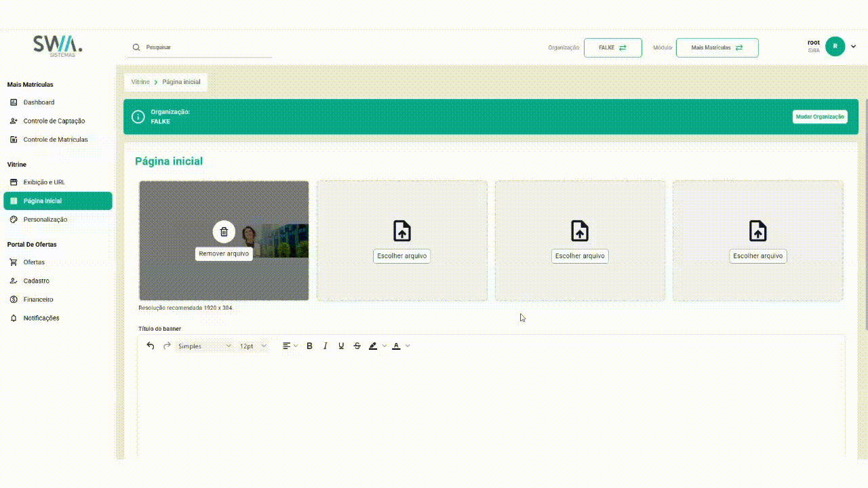
Task: Click Escolher arquivo in second banner slot
Action: pyautogui.click(x=402, y=256)
